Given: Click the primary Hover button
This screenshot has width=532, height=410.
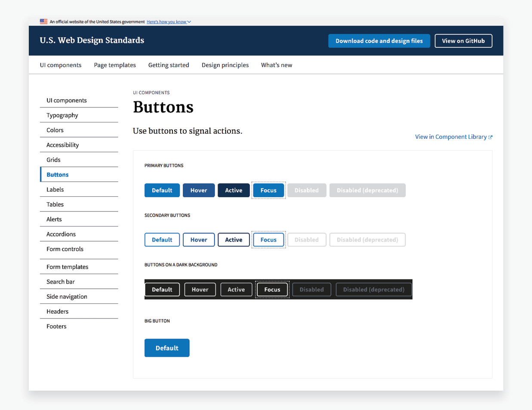Looking at the screenshot, I should tap(199, 190).
